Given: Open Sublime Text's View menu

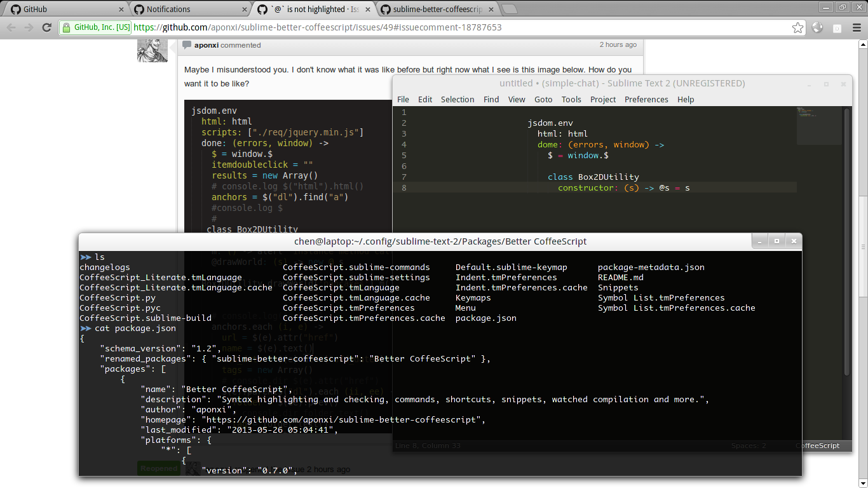Looking at the screenshot, I should [x=517, y=99].
